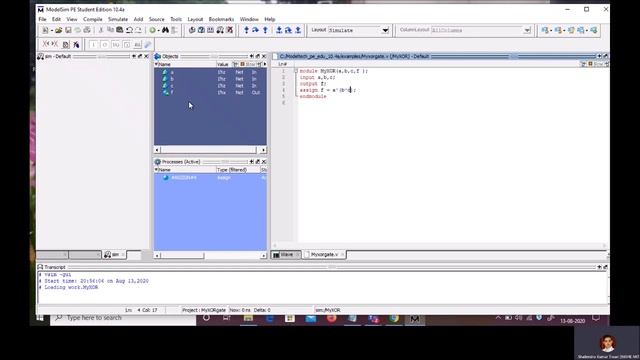Screen dimensions: 640x360
Task: Click the pencil edit icon in second toolbar row
Action: 148,44
